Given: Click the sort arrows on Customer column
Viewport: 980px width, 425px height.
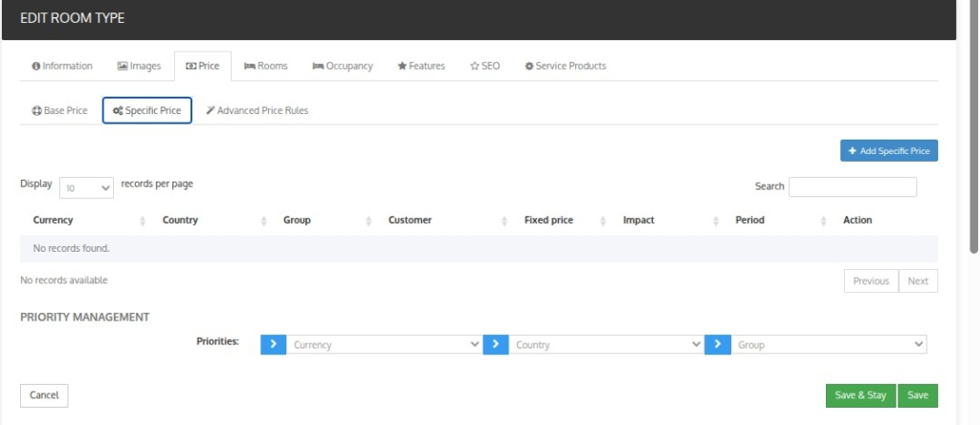Looking at the screenshot, I should click(503, 220).
